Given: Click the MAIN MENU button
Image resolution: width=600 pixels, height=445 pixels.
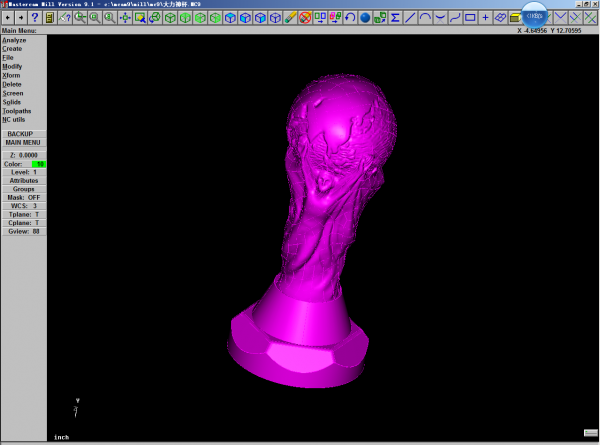Looking at the screenshot, I should tap(24, 142).
